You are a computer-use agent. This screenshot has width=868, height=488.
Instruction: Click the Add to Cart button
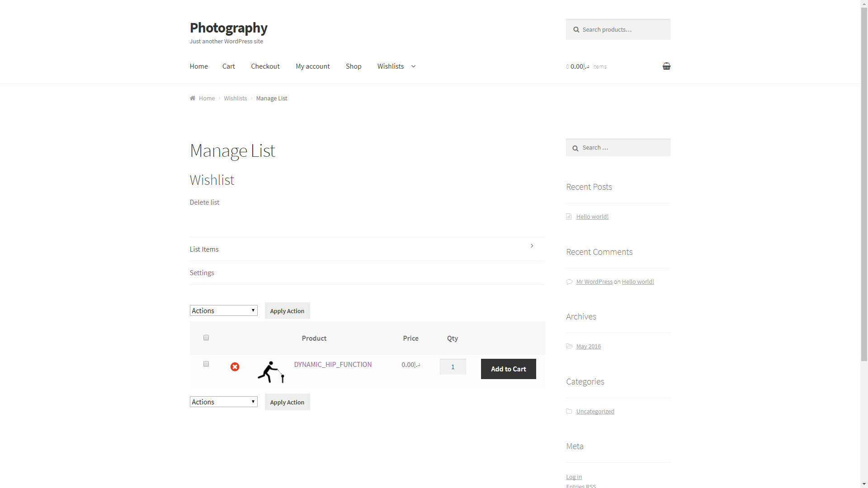click(x=509, y=369)
